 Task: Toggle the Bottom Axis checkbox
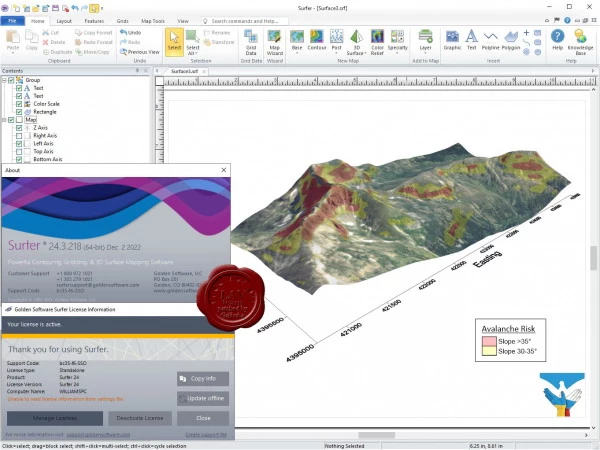click(19, 159)
